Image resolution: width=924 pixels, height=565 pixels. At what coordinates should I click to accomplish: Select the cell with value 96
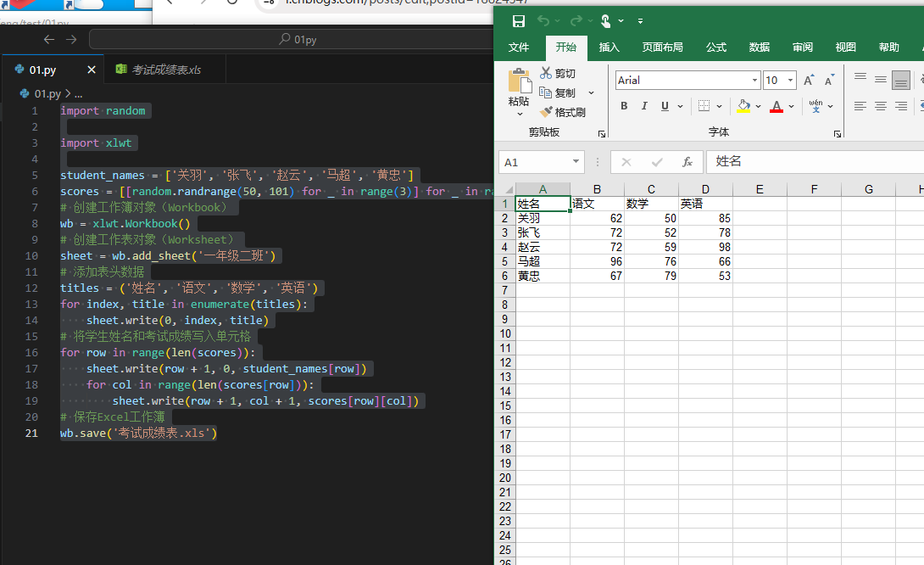(x=597, y=261)
